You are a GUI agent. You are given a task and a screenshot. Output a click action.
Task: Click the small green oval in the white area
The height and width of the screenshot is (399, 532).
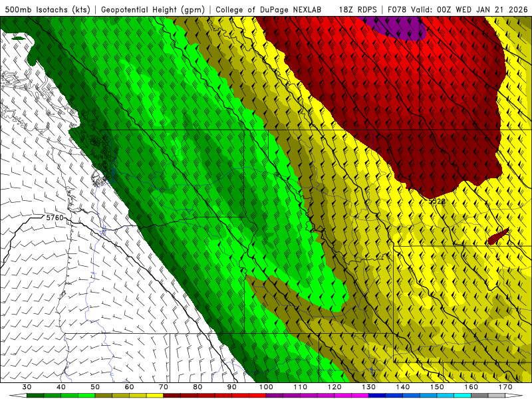click(19, 39)
